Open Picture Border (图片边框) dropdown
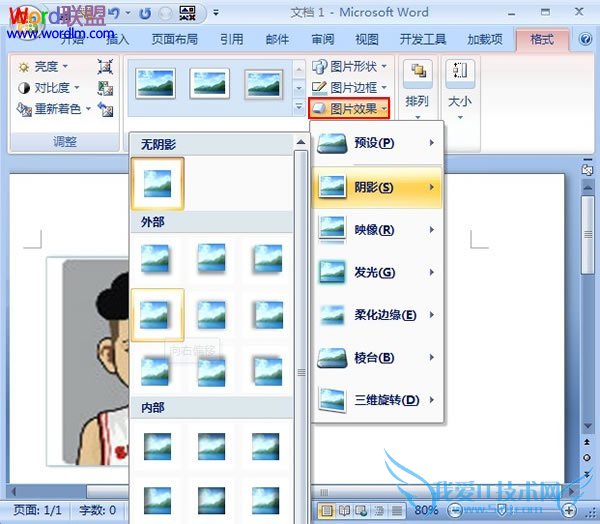Image resolution: width=600 pixels, height=524 pixels. pos(350,88)
